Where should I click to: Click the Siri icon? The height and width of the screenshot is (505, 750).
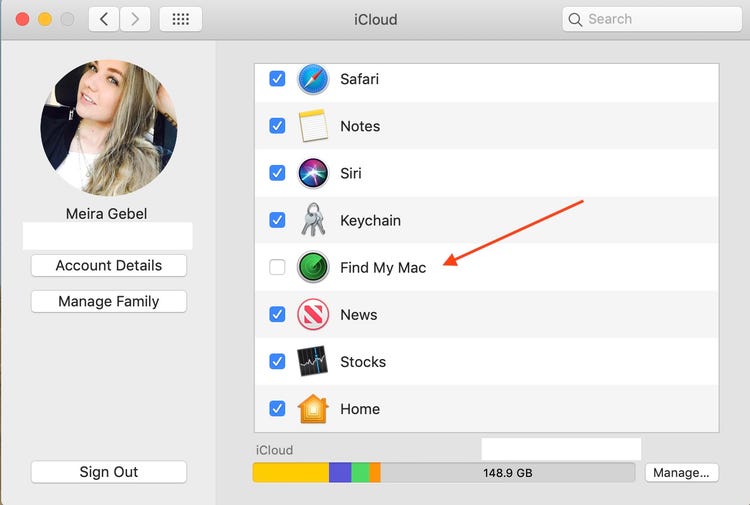[313, 173]
